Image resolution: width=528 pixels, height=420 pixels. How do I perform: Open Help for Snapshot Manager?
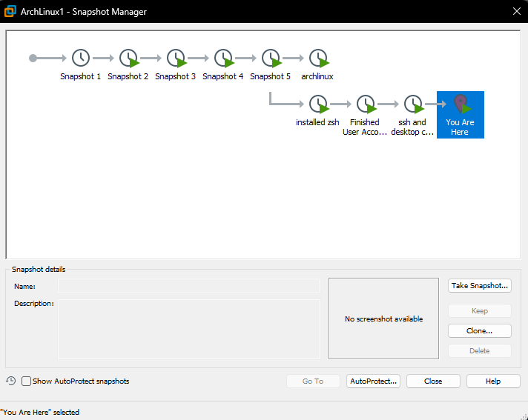[493, 381]
